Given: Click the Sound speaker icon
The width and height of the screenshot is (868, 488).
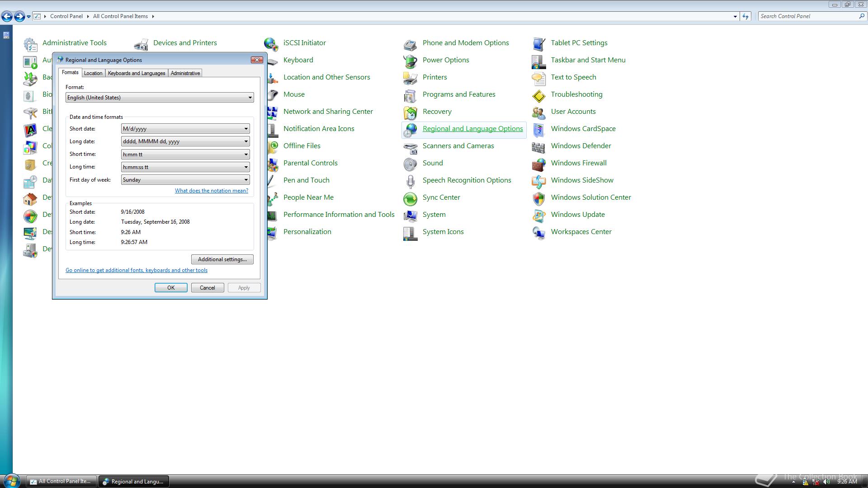Looking at the screenshot, I should click(x=410, y=164).
